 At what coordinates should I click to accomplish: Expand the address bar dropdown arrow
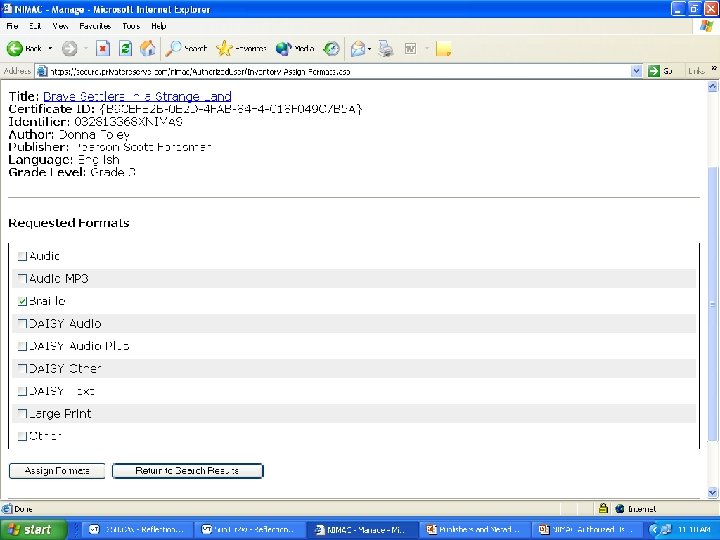[x=636, y=71]
